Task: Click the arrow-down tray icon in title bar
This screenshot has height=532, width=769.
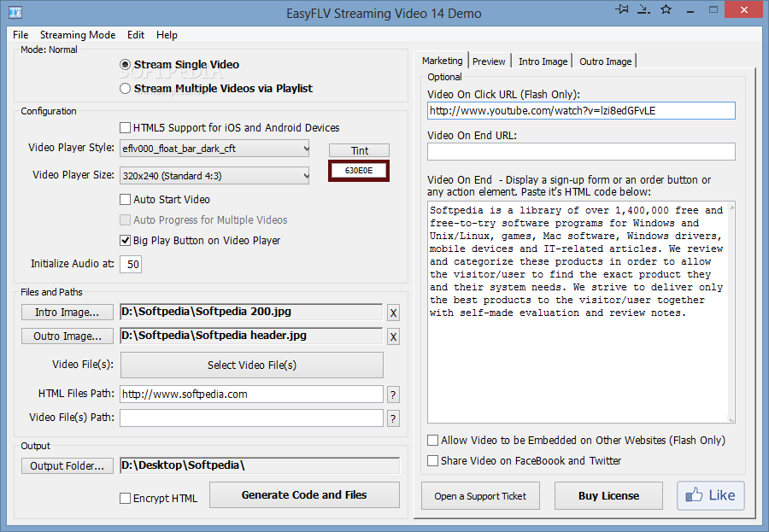Action: 643,9
